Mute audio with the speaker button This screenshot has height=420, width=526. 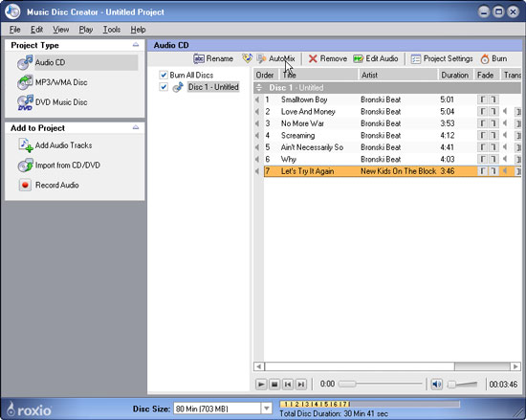[x=436, y=384]
